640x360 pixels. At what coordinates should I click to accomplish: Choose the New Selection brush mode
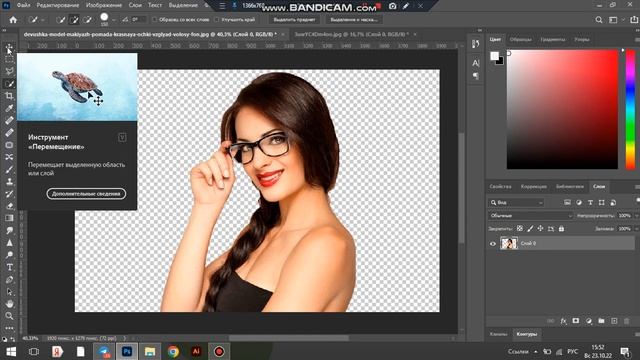point(60,20)
